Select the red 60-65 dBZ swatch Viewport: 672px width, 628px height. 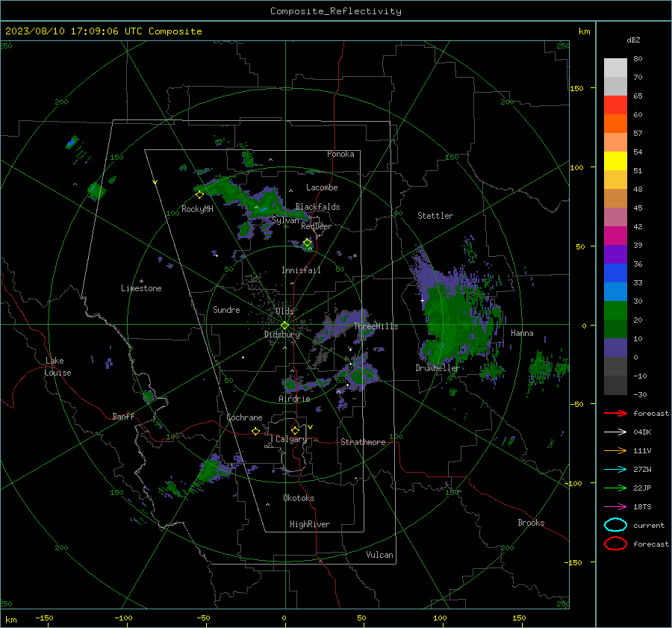tap(615, 105)
